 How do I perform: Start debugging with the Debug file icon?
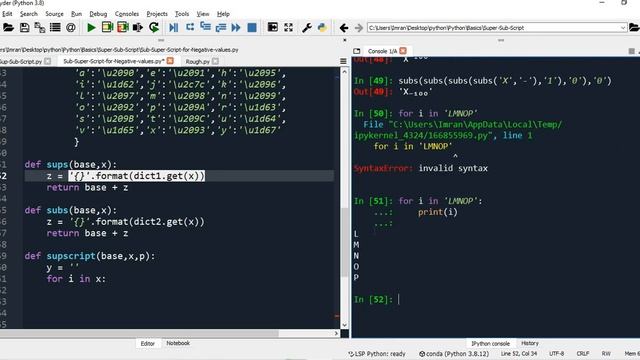pos(173,27)
